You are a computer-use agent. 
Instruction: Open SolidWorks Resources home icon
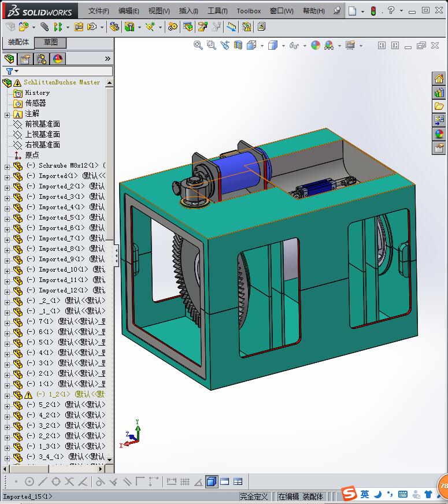439,79
